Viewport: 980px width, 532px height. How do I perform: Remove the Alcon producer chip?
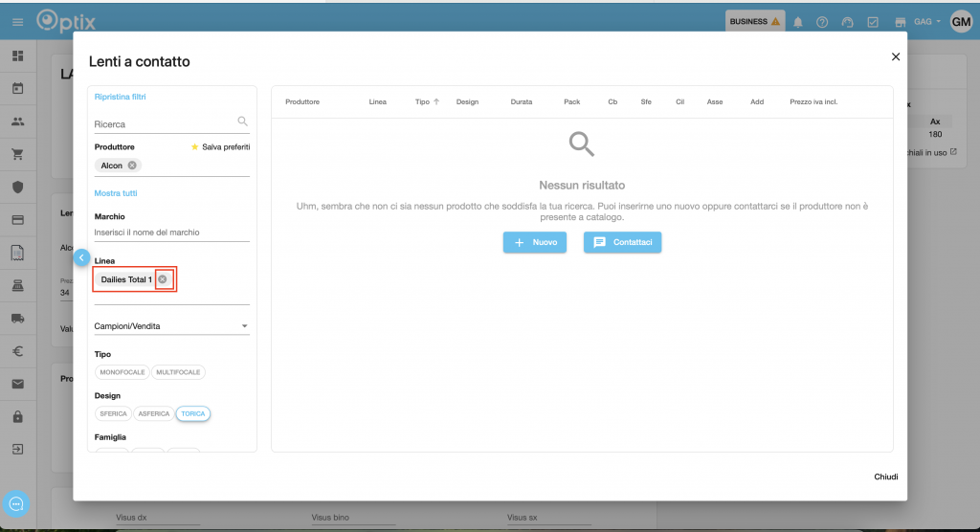tap(132, 166)
